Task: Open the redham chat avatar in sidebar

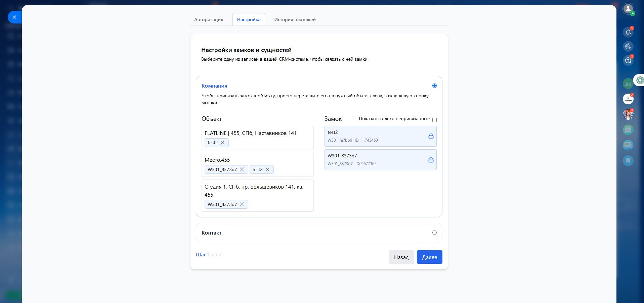Action: click(628, 99)
